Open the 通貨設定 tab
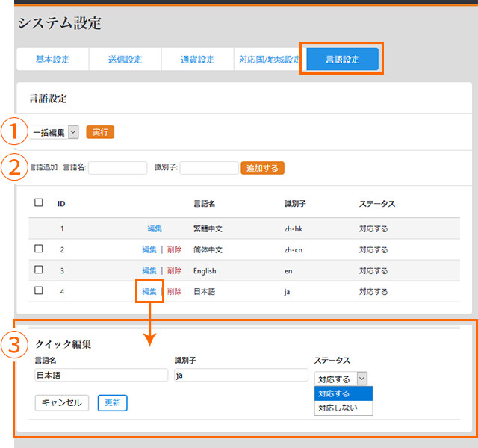The width and height of the screenshot is (478, 448). point(197,60)
